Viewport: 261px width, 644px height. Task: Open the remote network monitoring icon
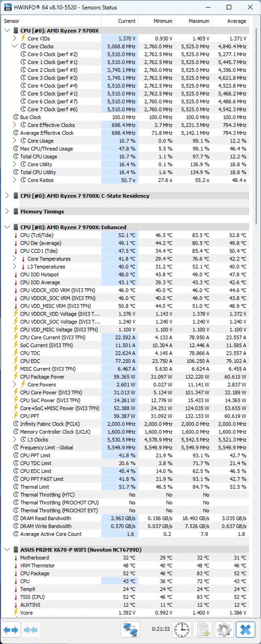tap(130, 630)
